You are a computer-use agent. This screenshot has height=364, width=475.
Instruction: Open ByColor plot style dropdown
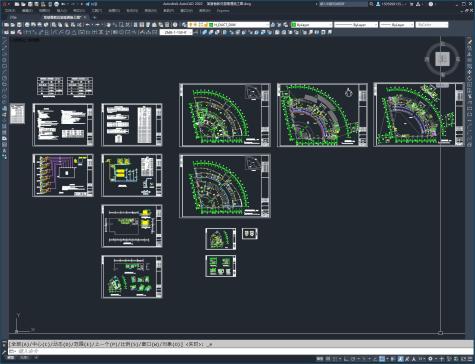coord(432,25)
